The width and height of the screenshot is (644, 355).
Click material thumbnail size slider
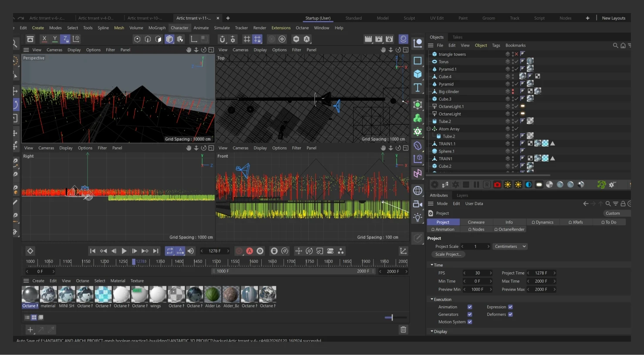[392, 318]
